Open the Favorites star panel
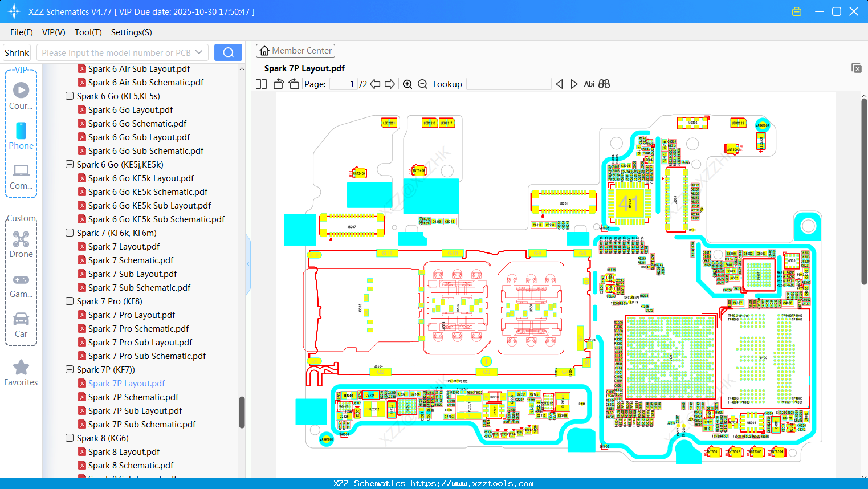 [21, 372]
